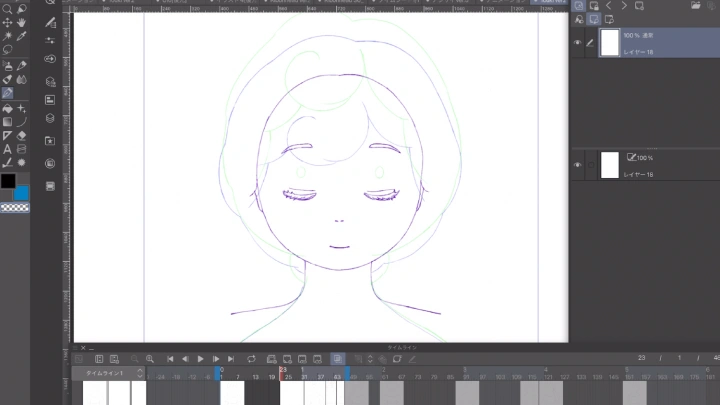The image size is (720, 405).
Task: Select the blue sub color swatch
Action: [x=21, y=192]
